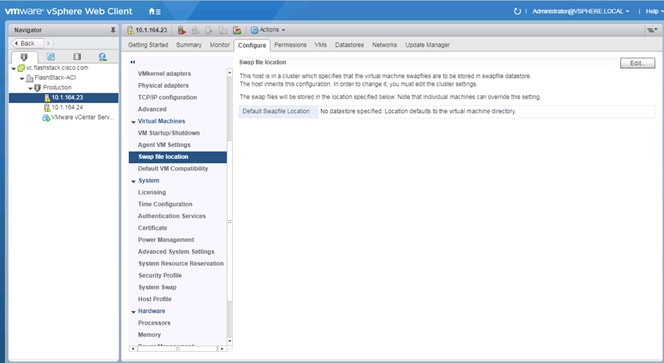This screenshot has width=664, height=363.
Task: Open Licensing settings
Action: [x=152, y=192]
